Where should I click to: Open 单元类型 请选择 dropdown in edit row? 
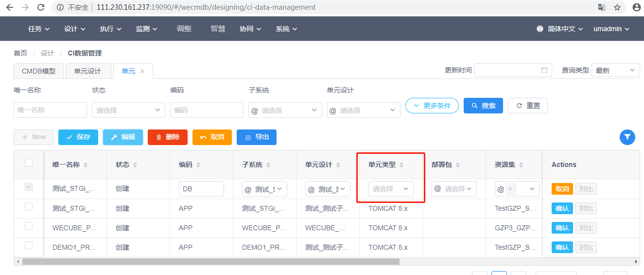pos(391,189)
